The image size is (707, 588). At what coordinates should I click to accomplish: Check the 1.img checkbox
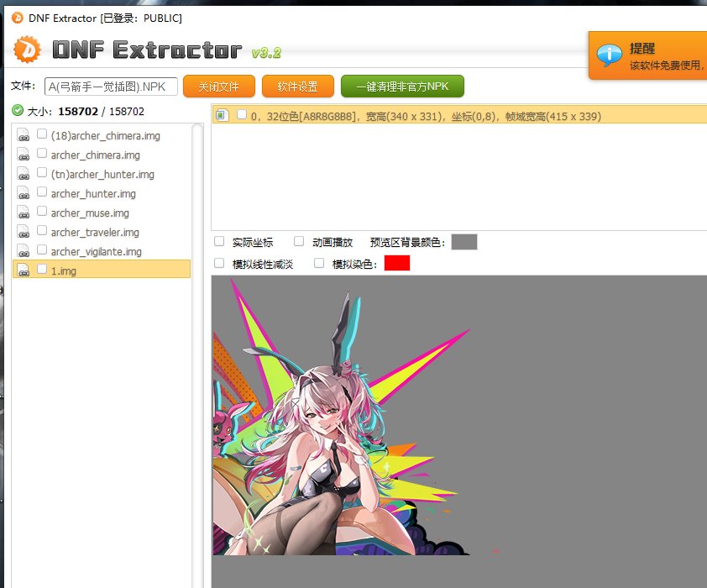click(x=42, y=270)
